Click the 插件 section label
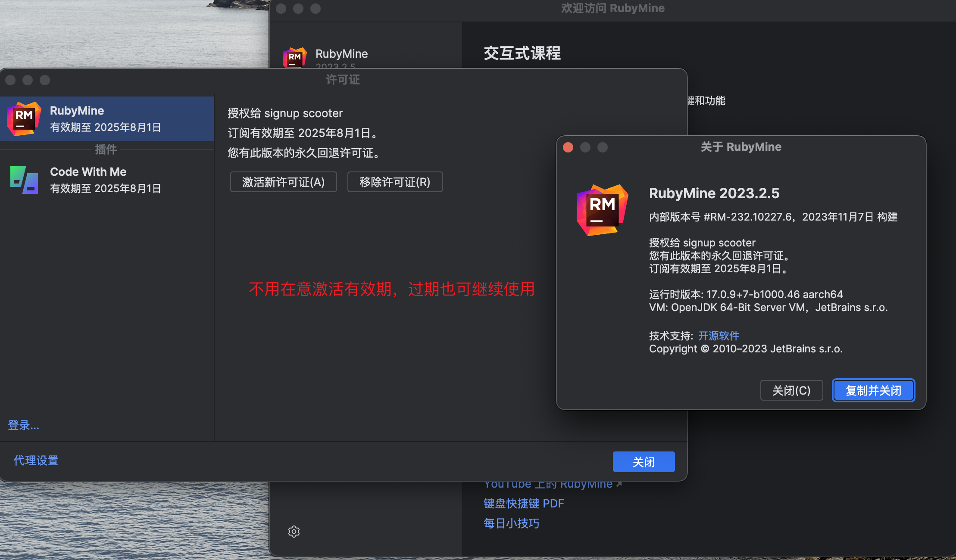This screenshot has width=956, height=560. [106, 149]
